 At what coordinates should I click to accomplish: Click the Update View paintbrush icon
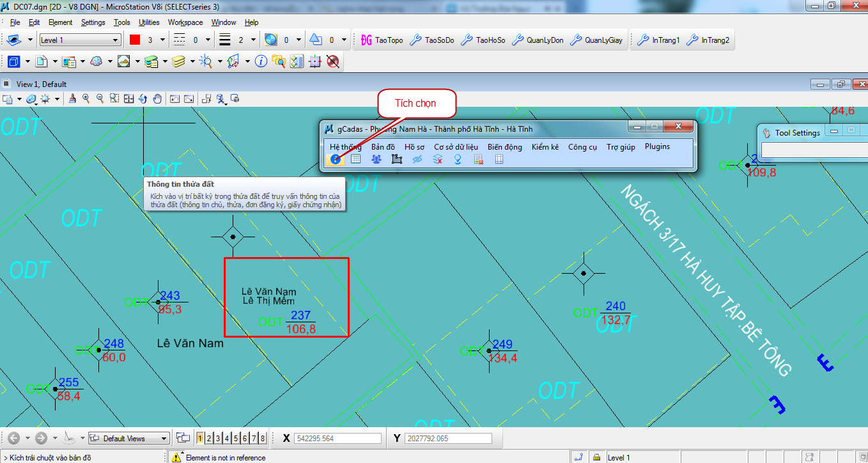[x=72, y=98]
